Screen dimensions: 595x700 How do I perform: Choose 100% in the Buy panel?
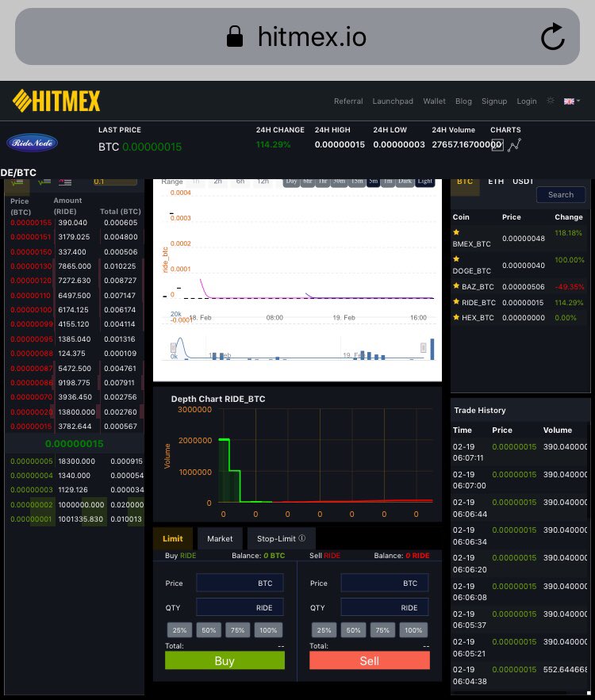click(268, 630)
